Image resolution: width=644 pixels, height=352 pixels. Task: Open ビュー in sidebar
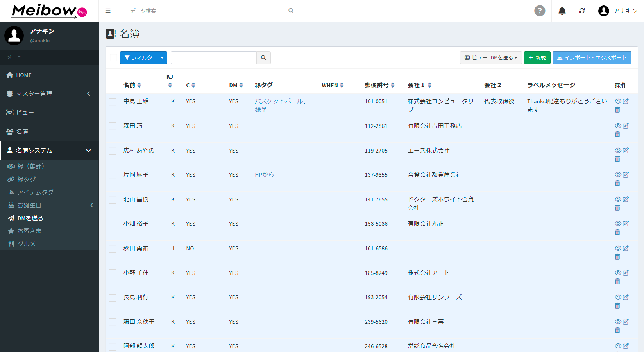coord(49,113)
